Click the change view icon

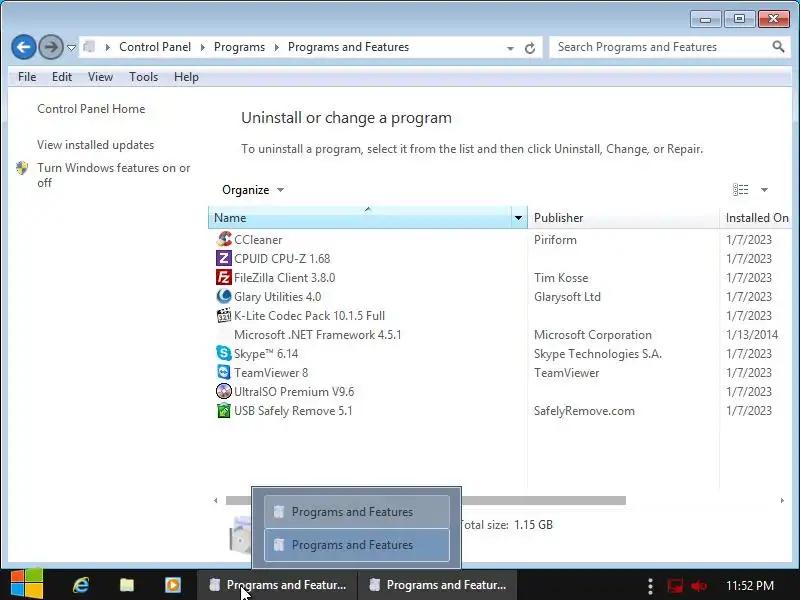741,190
